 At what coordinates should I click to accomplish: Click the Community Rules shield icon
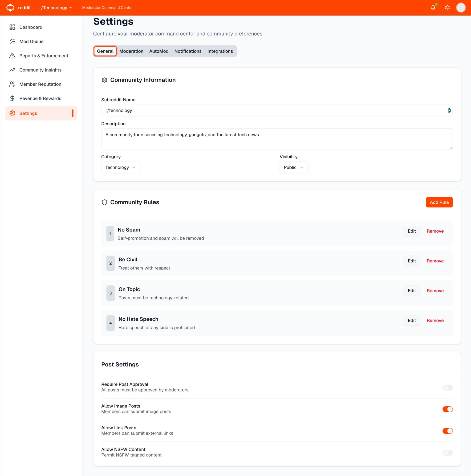pos(105,202)
